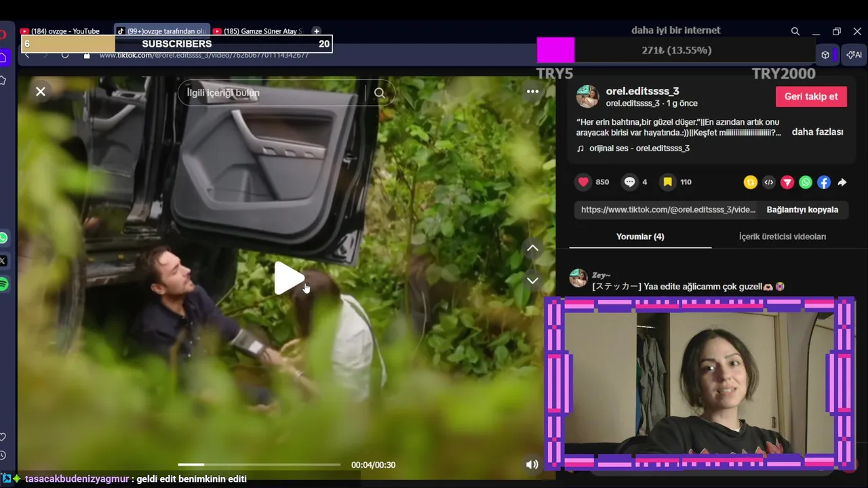Open bookmarks star in sidebar

coord(3,80)
